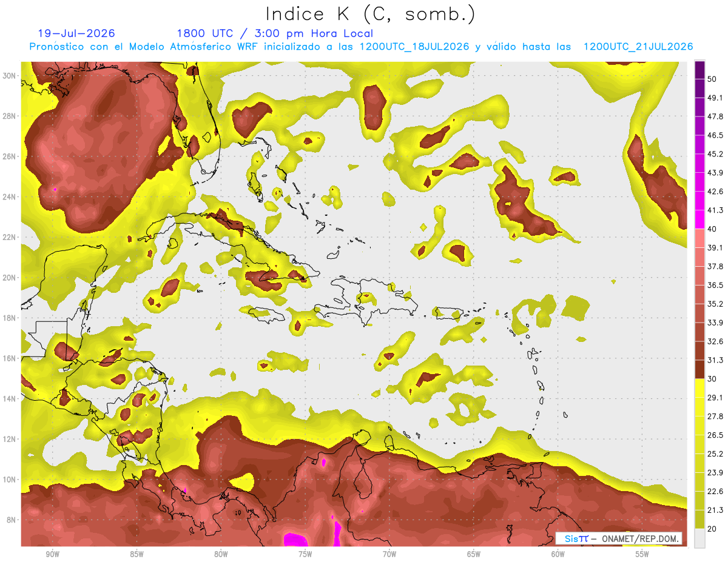Click the latitude axis label "22N"
Viewport: 728px width, 562px height.
coord(9,237)
